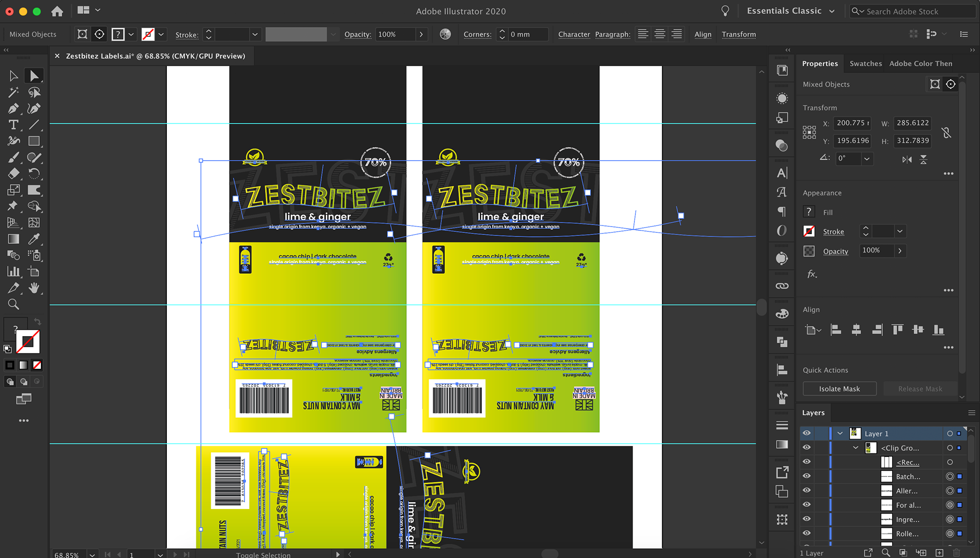Select the Rotate tool
The image size is (980, 558).
[x=34, y=174]
